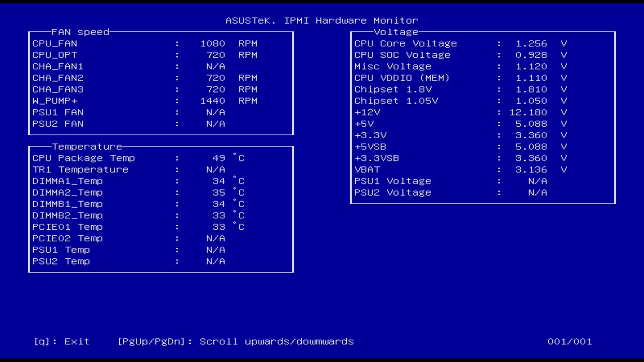Click the DIMMB2_Temp label

click(67, 216)
